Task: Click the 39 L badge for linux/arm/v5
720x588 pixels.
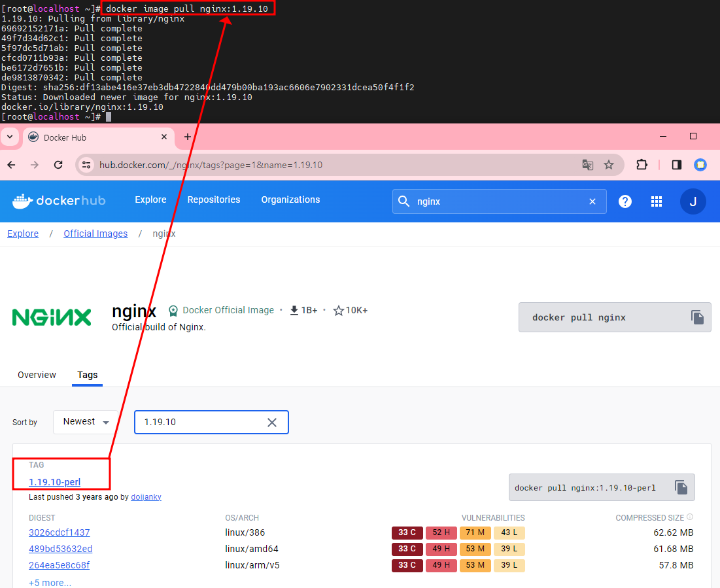Action: tap(509, 565)
